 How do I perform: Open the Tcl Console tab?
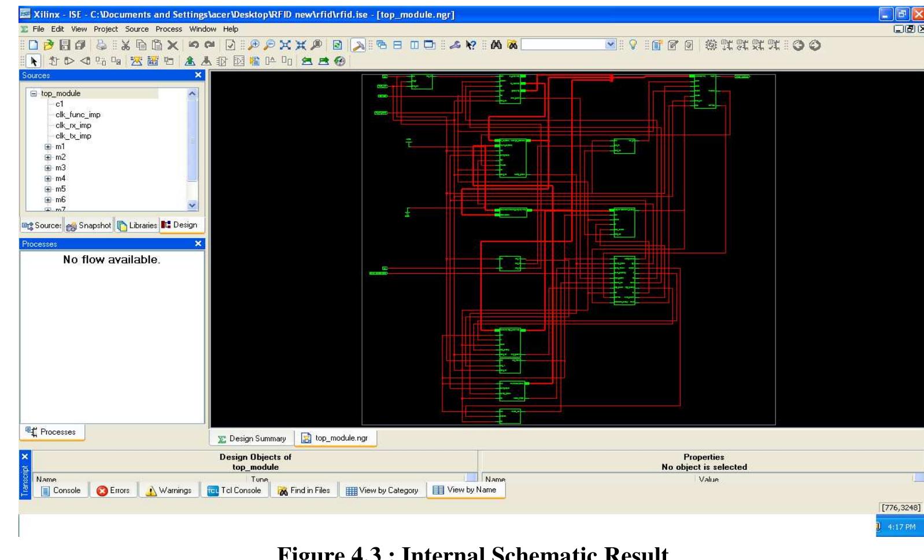[234, 490]
